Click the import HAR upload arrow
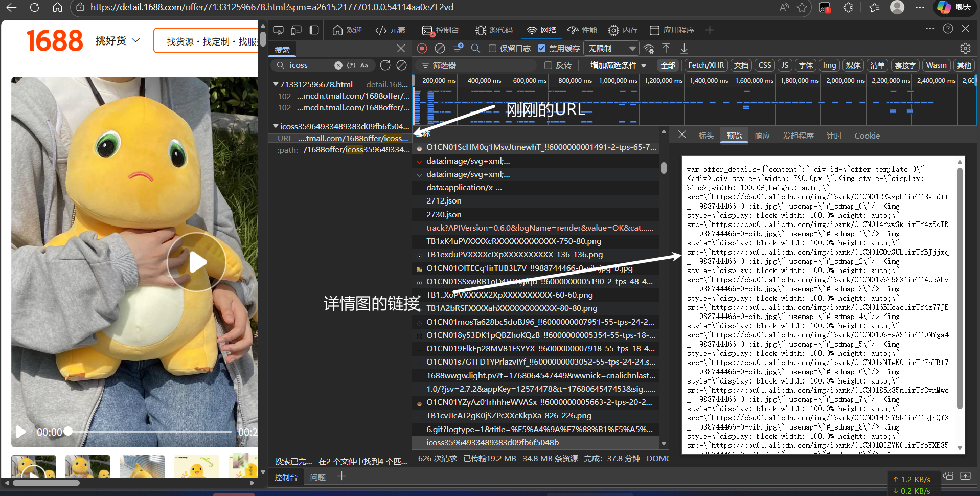This screenshot has height=496, width=980. coord(666,48)
